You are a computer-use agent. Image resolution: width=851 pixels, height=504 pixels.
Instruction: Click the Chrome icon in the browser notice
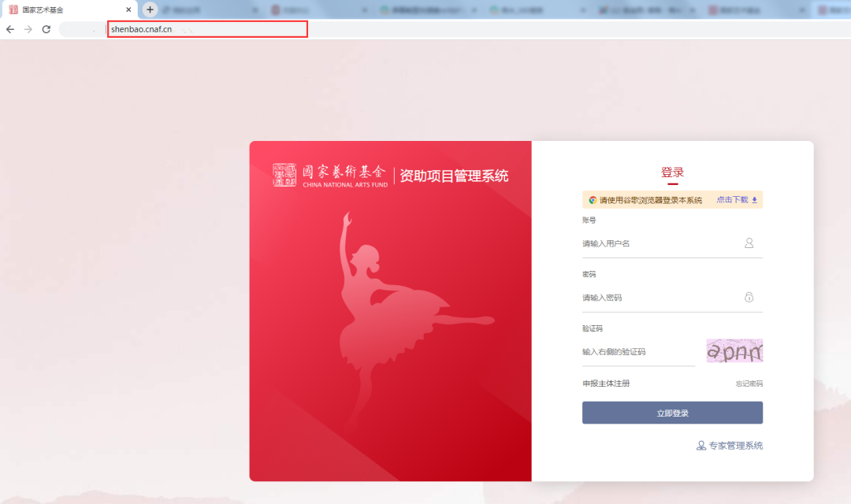click(593, 200)
